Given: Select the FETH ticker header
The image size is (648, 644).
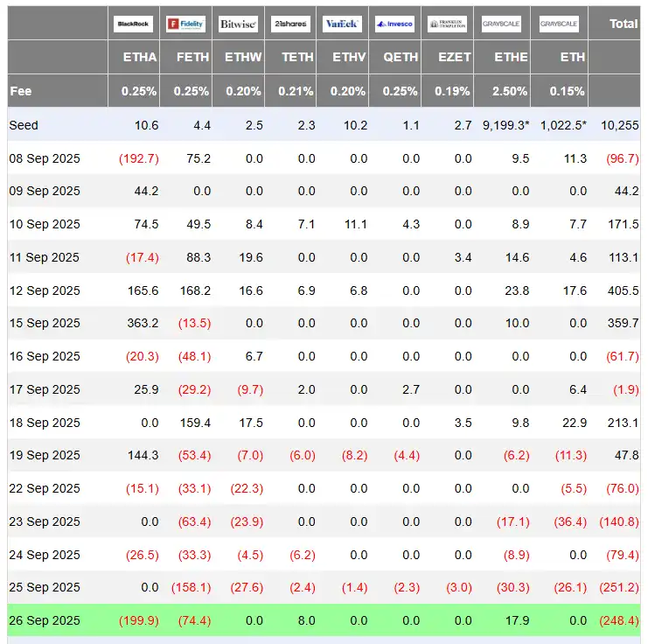Looking at the screenshot, I should pyautogui.click(x=192, y=57).
